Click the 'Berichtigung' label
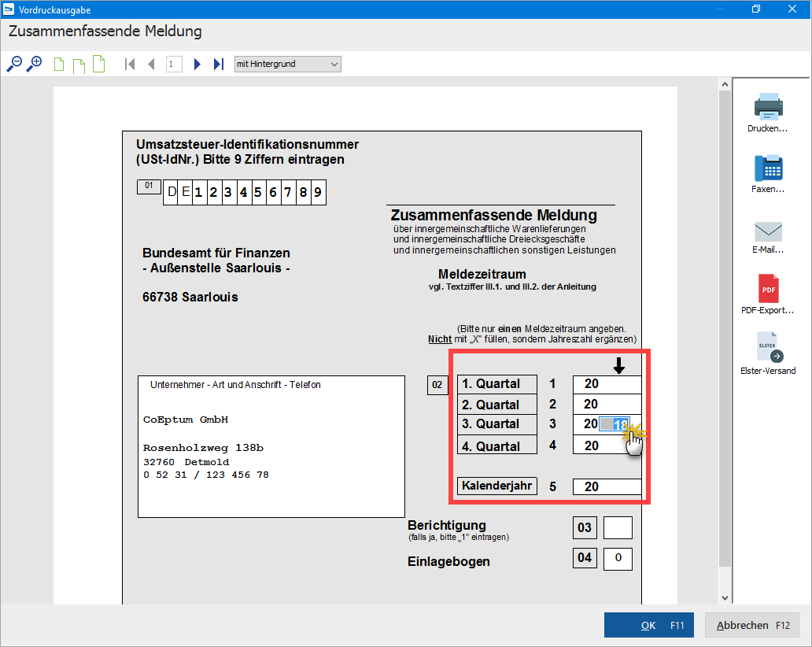This screenshot has width=812, height=647. (x=447, y=525)
